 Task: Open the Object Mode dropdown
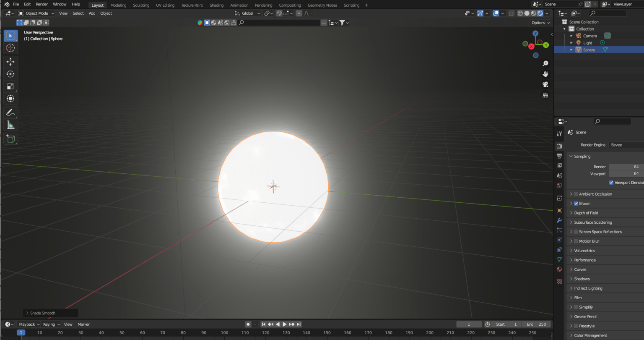click(x=36, y=13)
